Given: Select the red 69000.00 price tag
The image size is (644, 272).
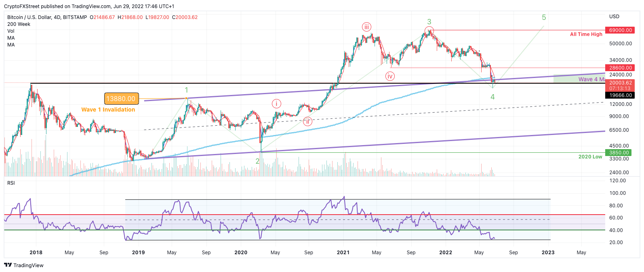Looking at the screenshot, I should pyautogui.click(x=621, y=30).
